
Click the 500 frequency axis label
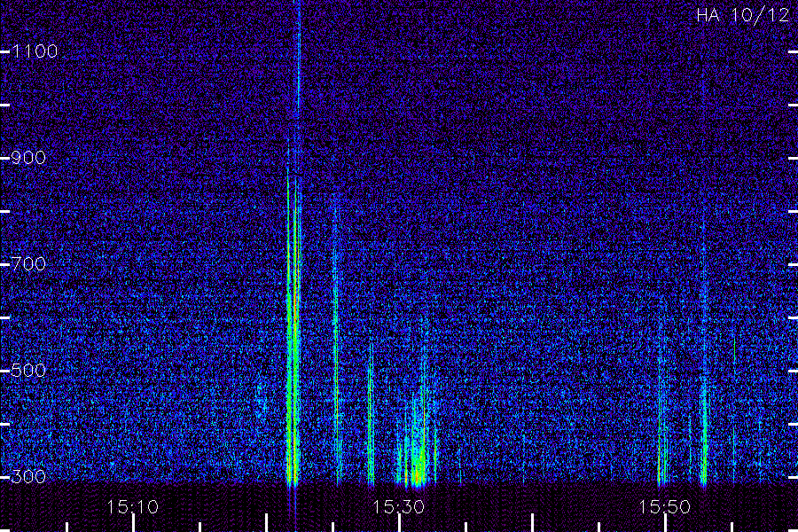(28, 371)
